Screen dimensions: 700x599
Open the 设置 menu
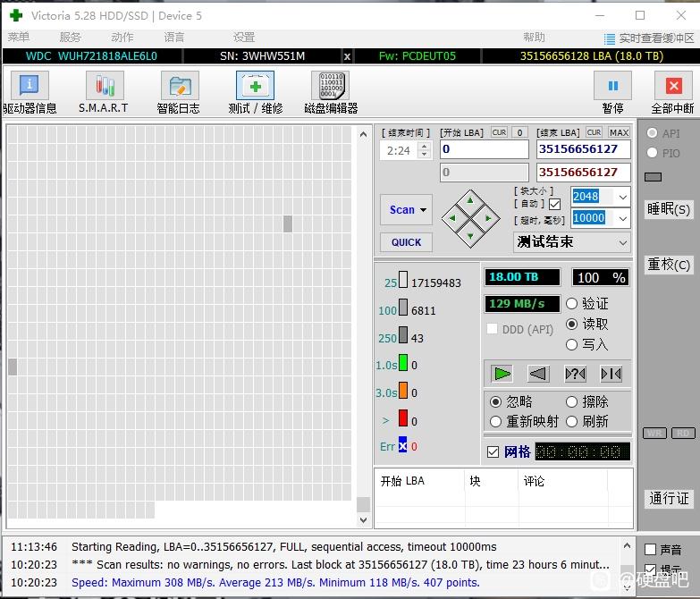click(x=244, y=37)
